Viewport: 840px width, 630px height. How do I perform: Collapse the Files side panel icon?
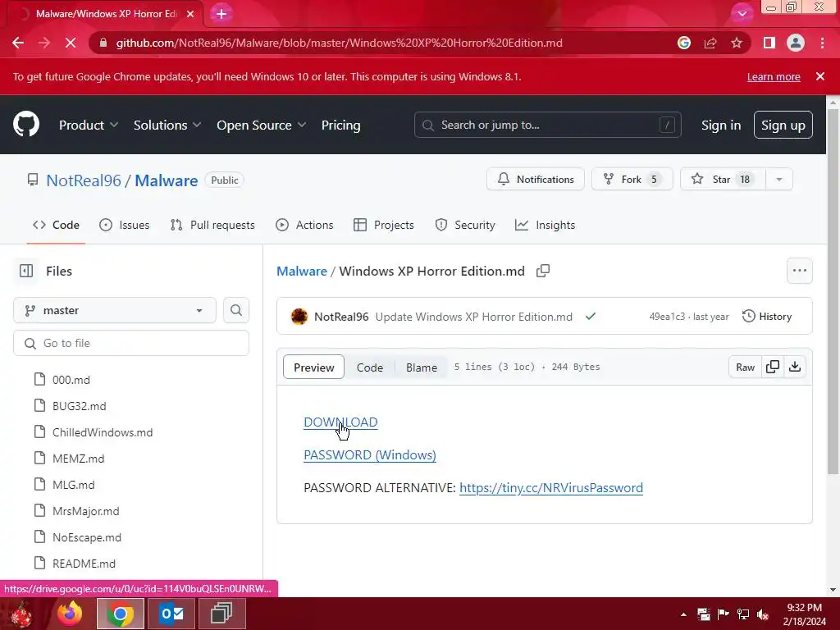tap(26, 271)
